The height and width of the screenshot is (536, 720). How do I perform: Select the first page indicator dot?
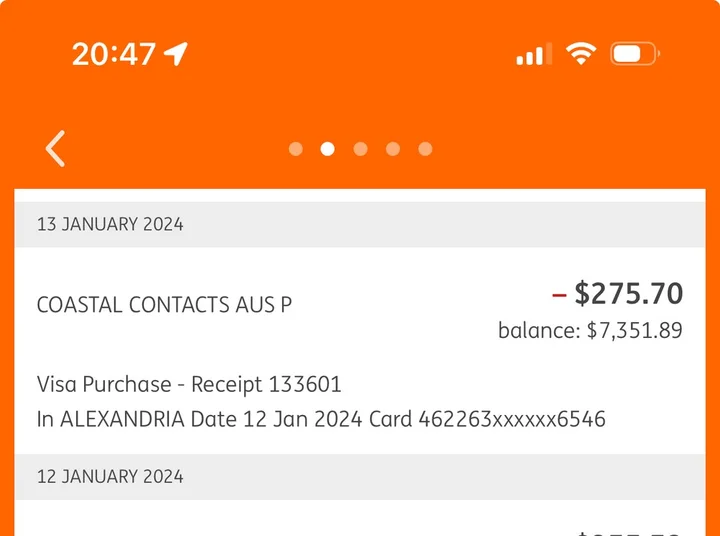(x=296, y=149)
